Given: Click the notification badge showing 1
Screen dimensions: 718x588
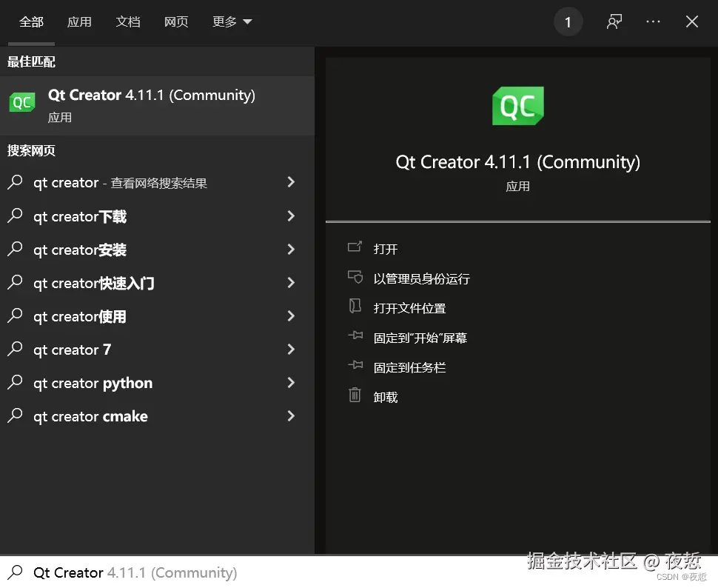Looking at the screenshot, I should tap(568, 21).
